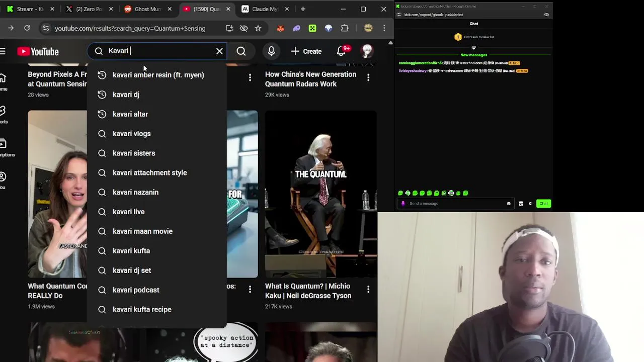Image resolution: width=644 pixels, height=362 pixels.
Task: Click the install/cast screen icon in address bar
Action: tap(229, 28)
